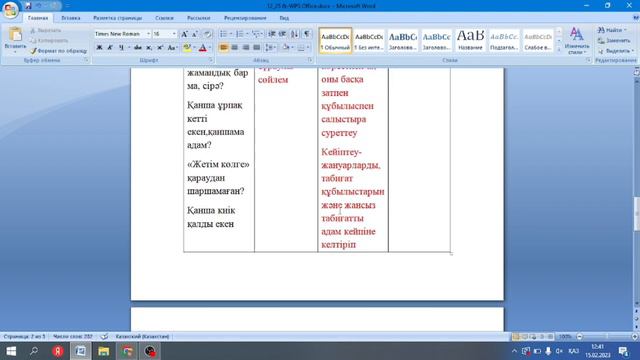Open underline style dropdown arrow
The width and height of the screenshot is (640, 360).
click(x=129, y=48)
